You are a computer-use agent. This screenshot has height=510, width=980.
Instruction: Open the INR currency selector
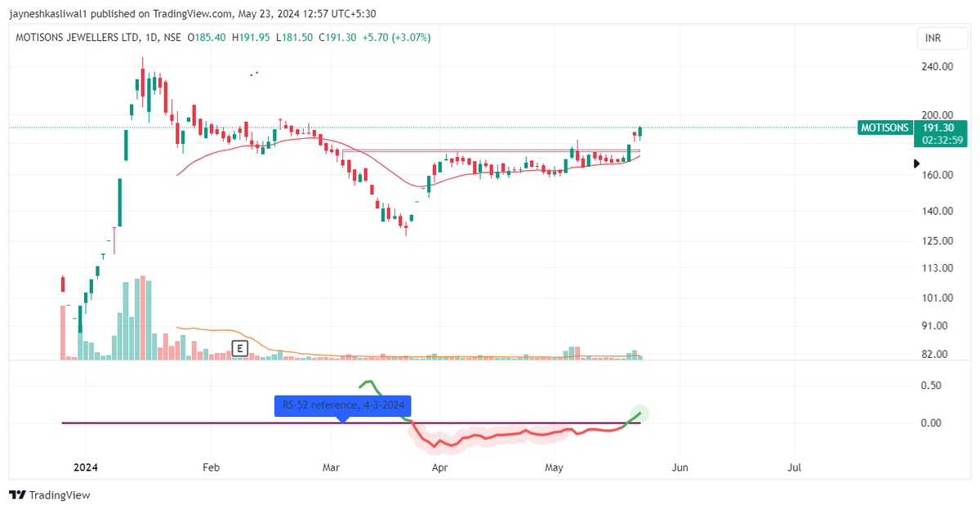942,37
